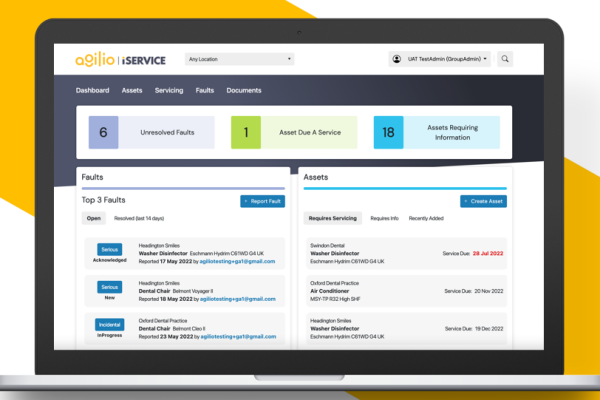This screenshot has width=600, height=400.
Task: Click the Report Fault button
Action: point(262,201)
